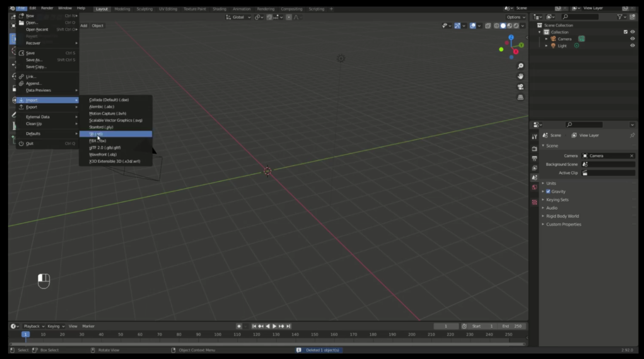Switch to Modeling workspace tab
This screenshot has width=644, height=359.
tap(122, 9)
